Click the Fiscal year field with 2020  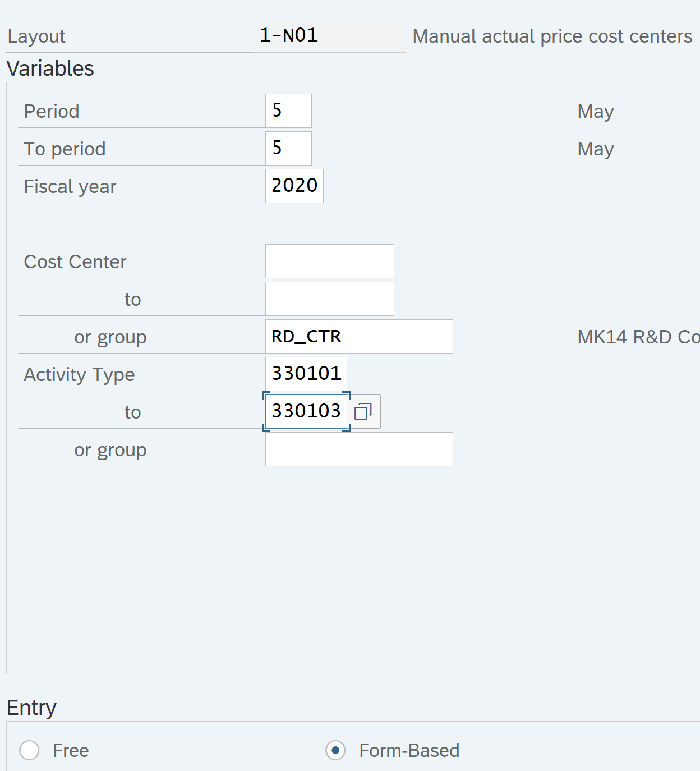click(294, 186)
